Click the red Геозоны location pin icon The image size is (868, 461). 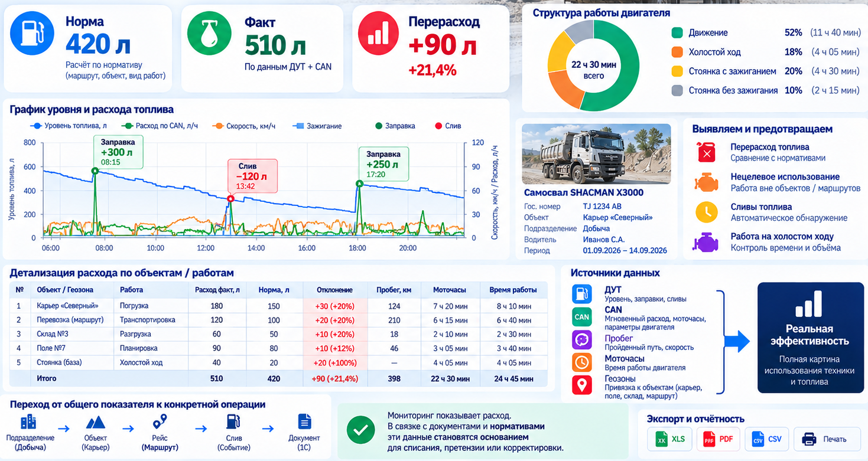582,385
